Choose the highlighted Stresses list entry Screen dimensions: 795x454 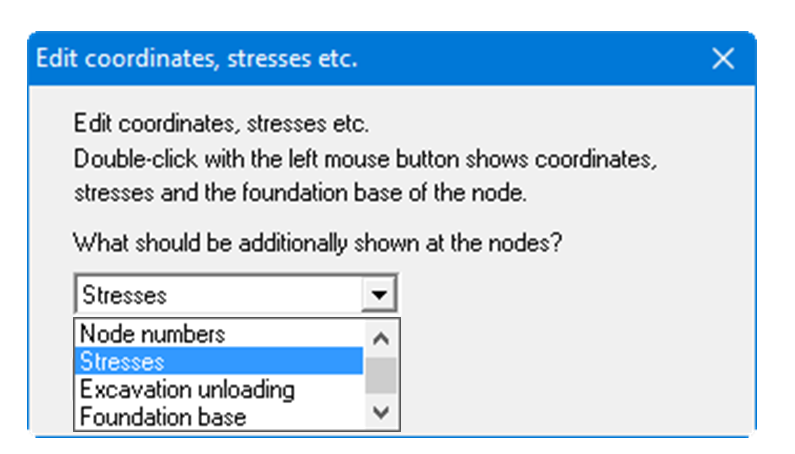pos(123,361)
